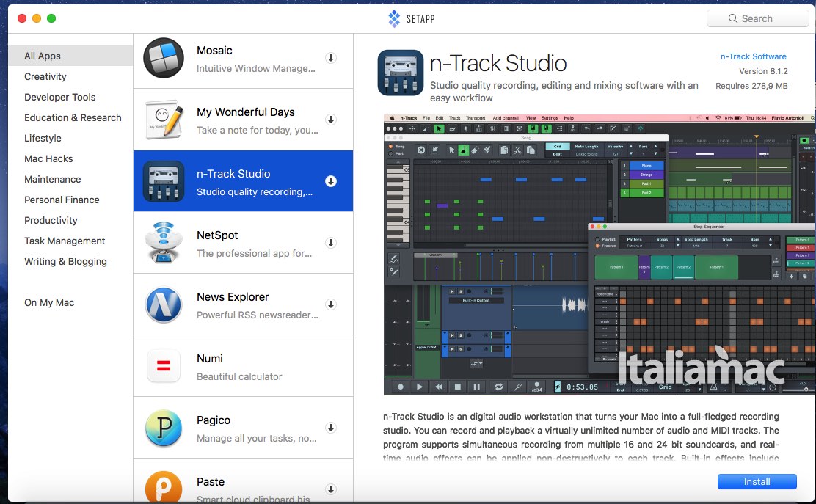
Task: Open the Personal Finance category
Action: pos(62,200)
